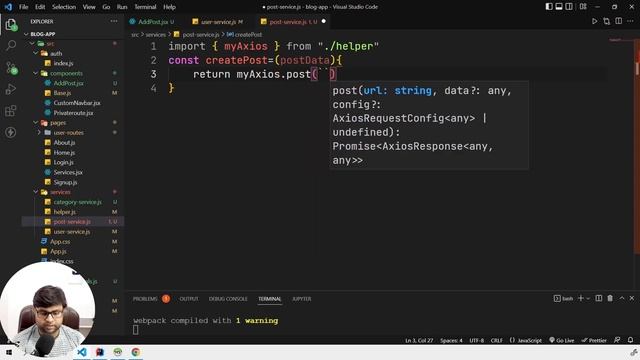Screen dimensions: 640x360
Task: Split the terminal pane
Action: [x=599, y=298]
